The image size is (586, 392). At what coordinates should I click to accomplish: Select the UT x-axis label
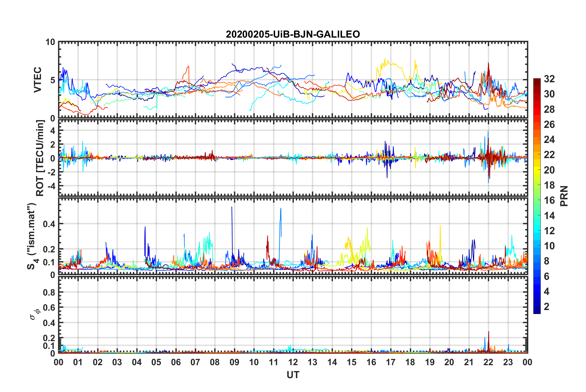click(x=293, y=375)
